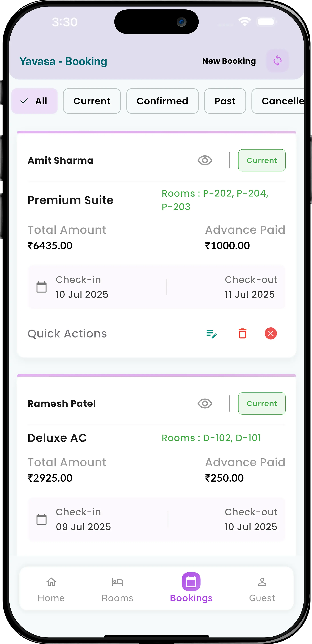This screenshot has height=644, width=312.
Task: Filter bookings by Current
Action: point(92,101)
